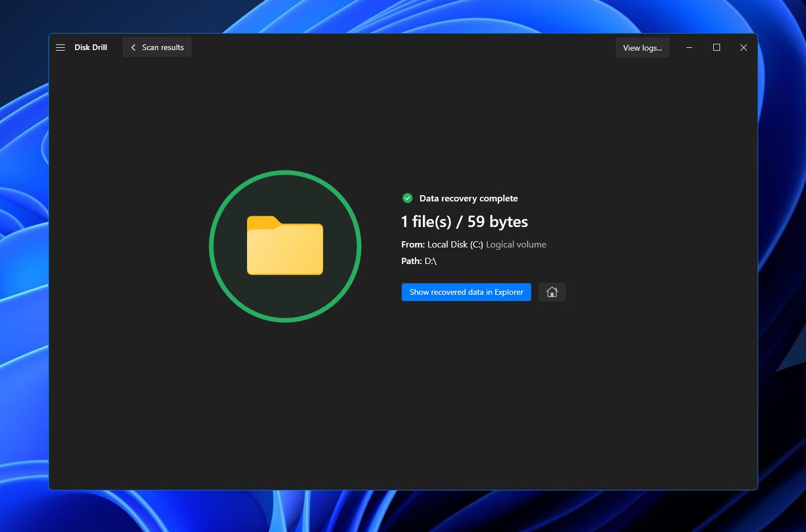Open View logs
This screenshot has height=532, width=806.
click(x=642, y=48)
